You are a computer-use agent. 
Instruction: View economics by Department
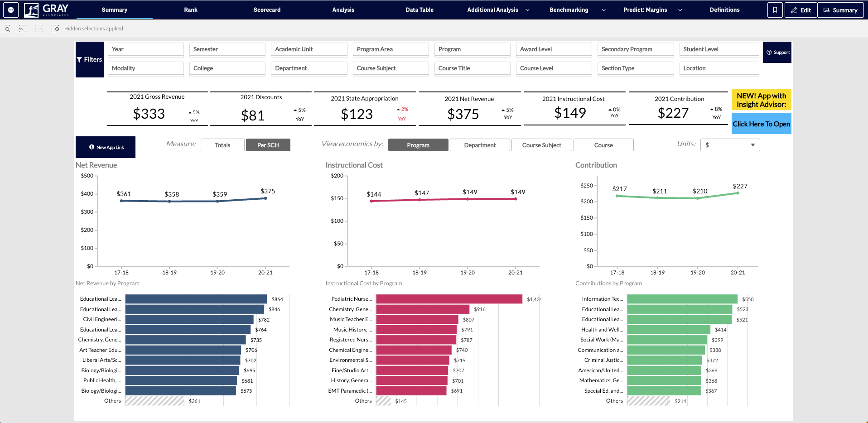coord(480,145)
